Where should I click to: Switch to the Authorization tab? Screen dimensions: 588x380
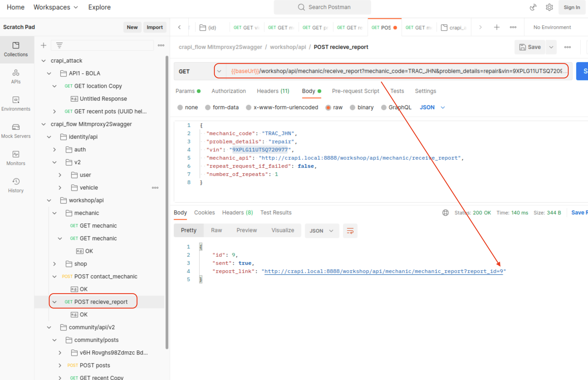click(x=228, y=91)
